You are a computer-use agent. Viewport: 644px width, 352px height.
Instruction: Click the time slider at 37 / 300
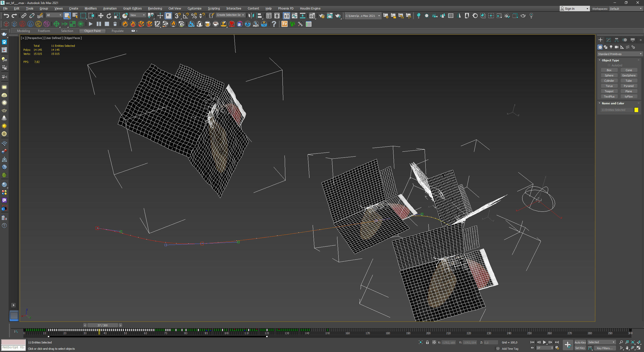click(x=103, y=325)
